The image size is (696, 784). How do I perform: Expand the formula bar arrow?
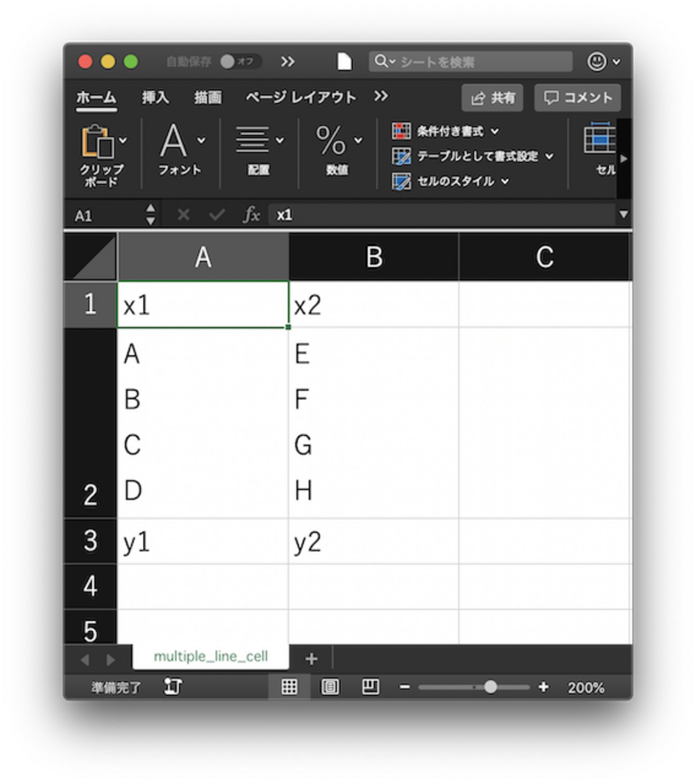coord(624,215)
